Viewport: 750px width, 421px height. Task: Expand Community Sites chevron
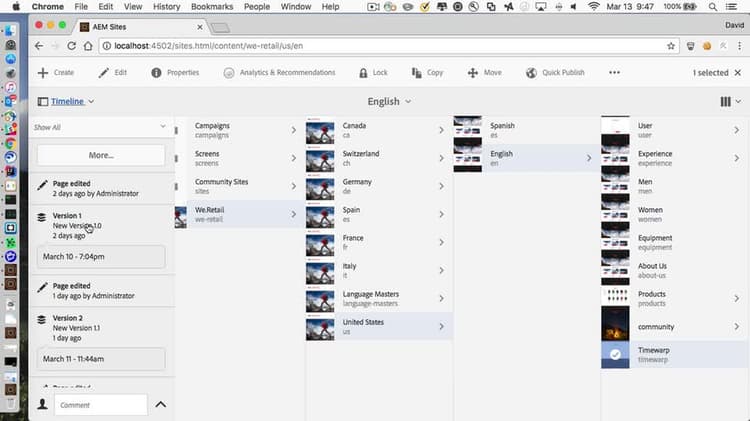click(x=294, y=186)
